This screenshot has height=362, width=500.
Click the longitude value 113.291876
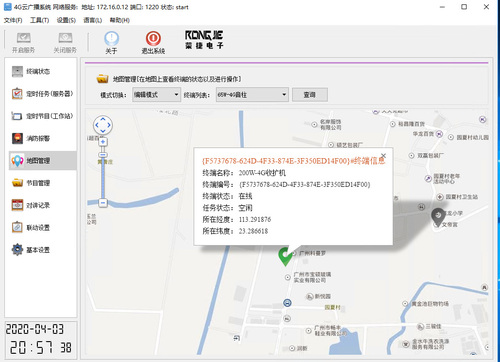(x=255, y=219)
